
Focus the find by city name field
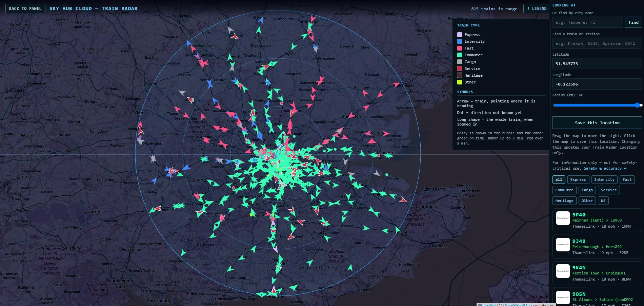[x=588, y=22]
